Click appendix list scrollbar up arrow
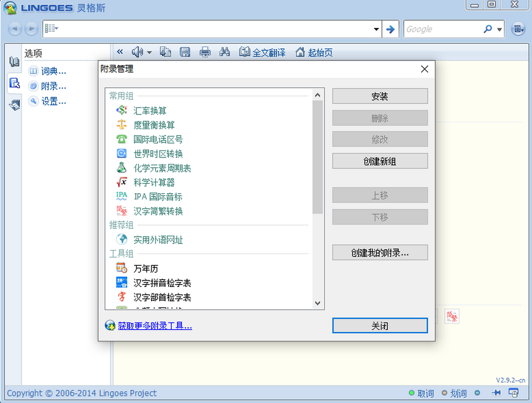The image size is (532, 403). [x=317, y=95]
